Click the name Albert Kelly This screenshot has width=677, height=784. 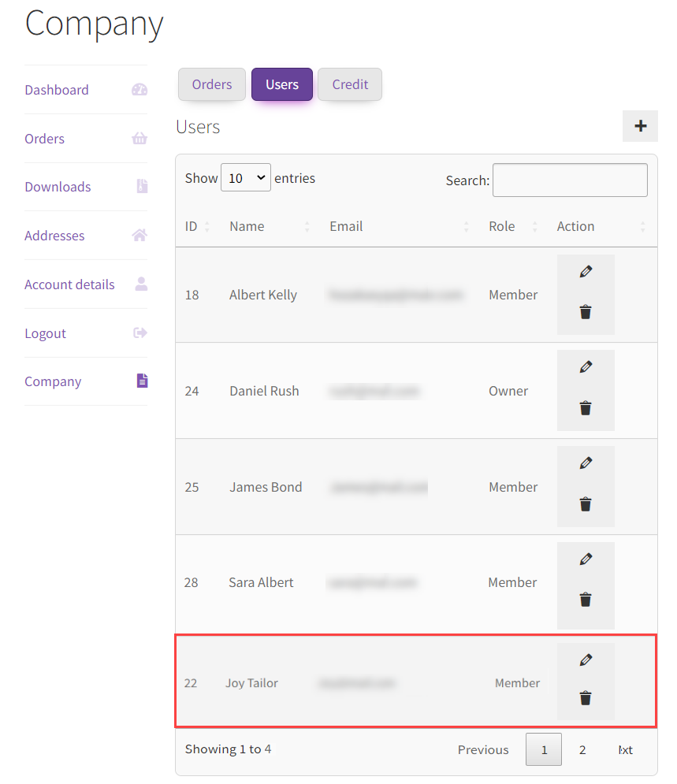click(x=263, y=295)
